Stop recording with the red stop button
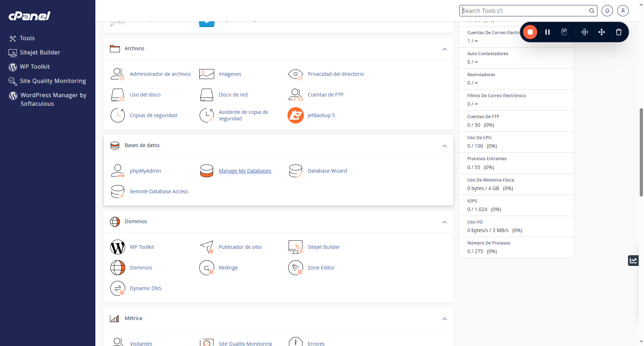 pos(530,32)
